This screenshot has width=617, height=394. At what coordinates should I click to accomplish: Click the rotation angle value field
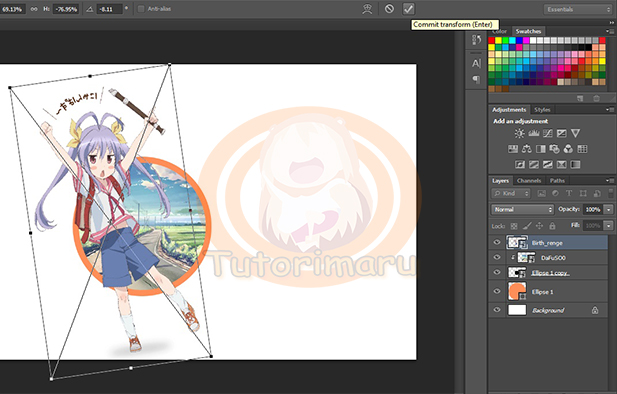[109, 9]
